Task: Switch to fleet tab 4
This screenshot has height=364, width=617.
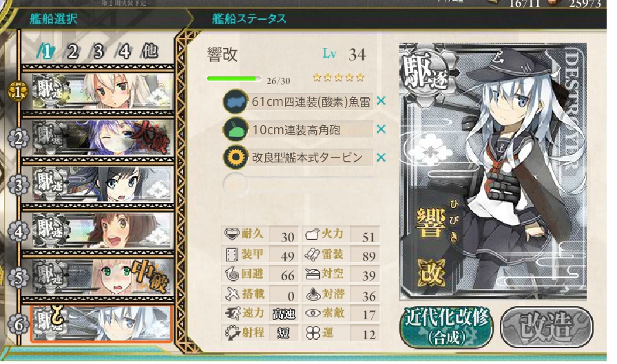Action: pos(125,52)
